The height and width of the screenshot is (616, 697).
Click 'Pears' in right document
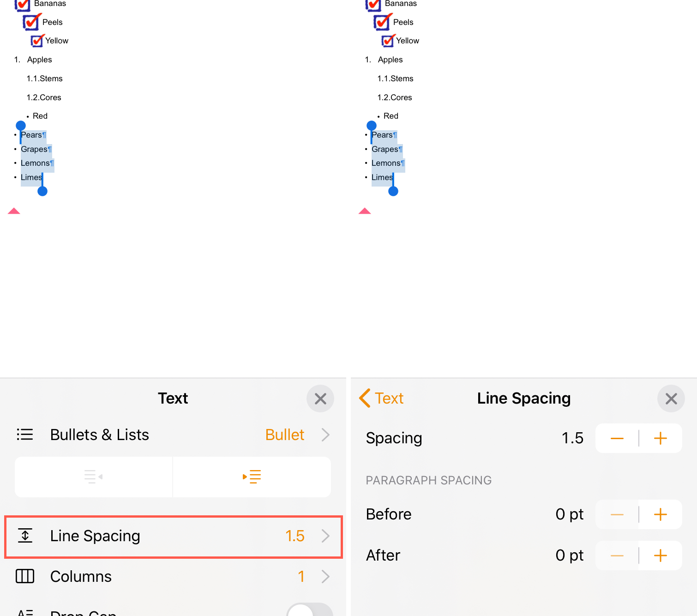pos(382,135)
